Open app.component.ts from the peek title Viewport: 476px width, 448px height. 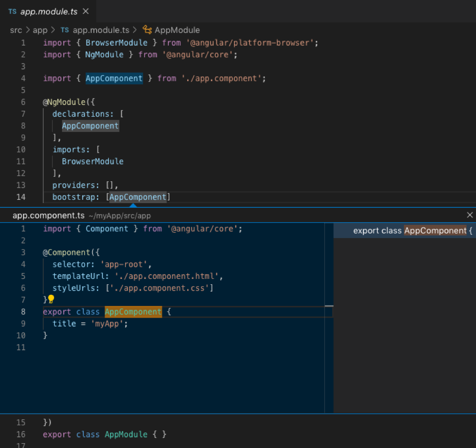pos(48,215)
